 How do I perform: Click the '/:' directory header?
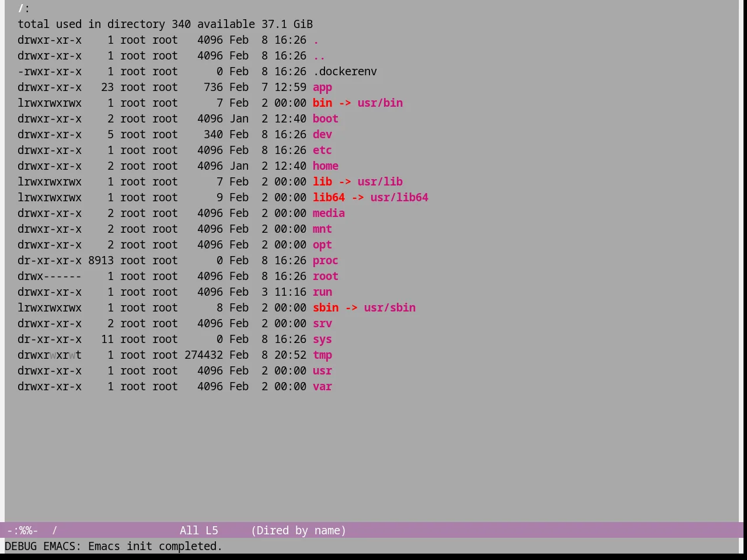pyautogui.click(x=24, y=8)
